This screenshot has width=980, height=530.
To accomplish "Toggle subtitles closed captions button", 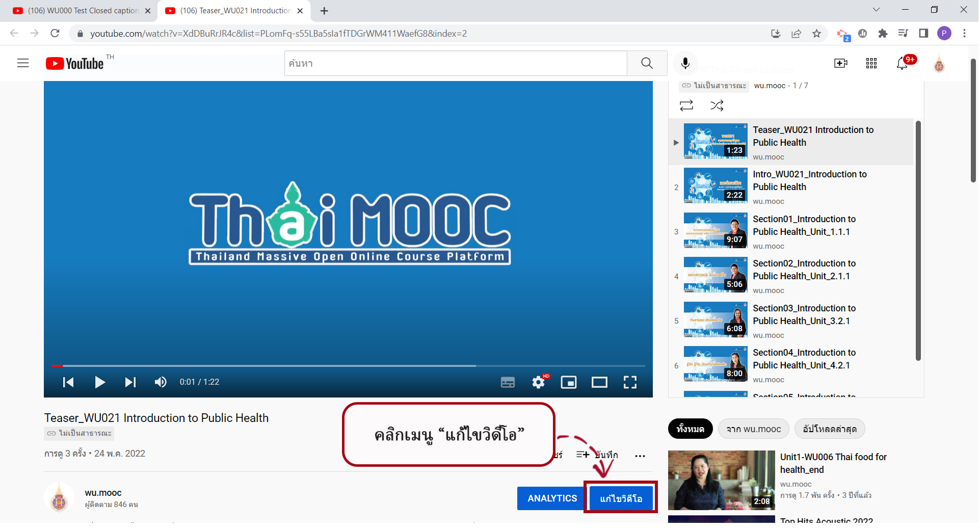I will tap(508, 383).
